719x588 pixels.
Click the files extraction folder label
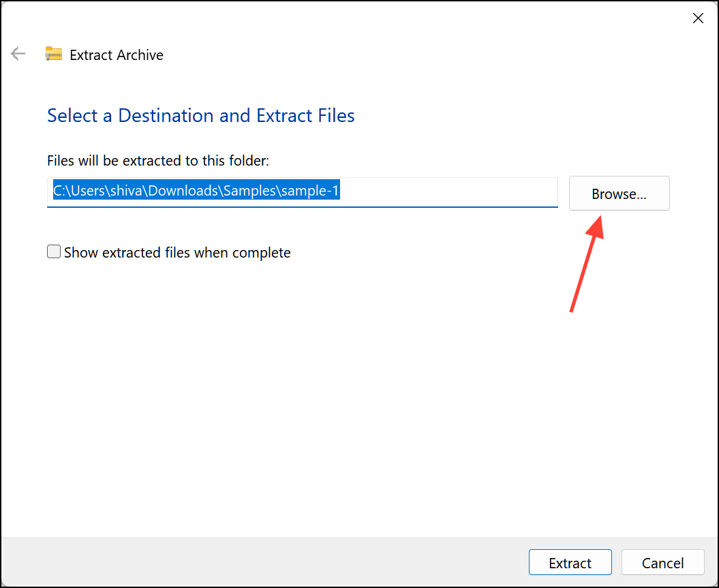[x=157, y=160]
